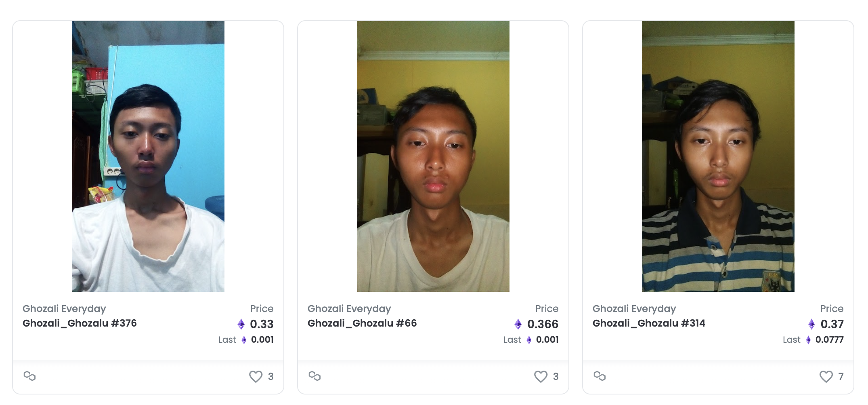Screen dimensions: 868x405
Task: Like Ghozali_Ghozalu #314 using the heart icon
Action: pos(826,376)
